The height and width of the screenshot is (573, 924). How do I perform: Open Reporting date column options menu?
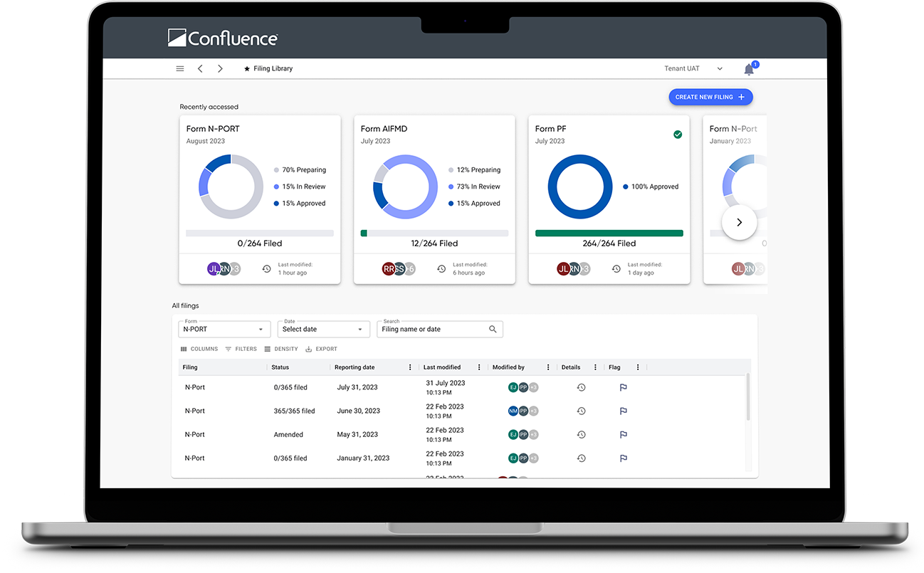tap(410, 367)
